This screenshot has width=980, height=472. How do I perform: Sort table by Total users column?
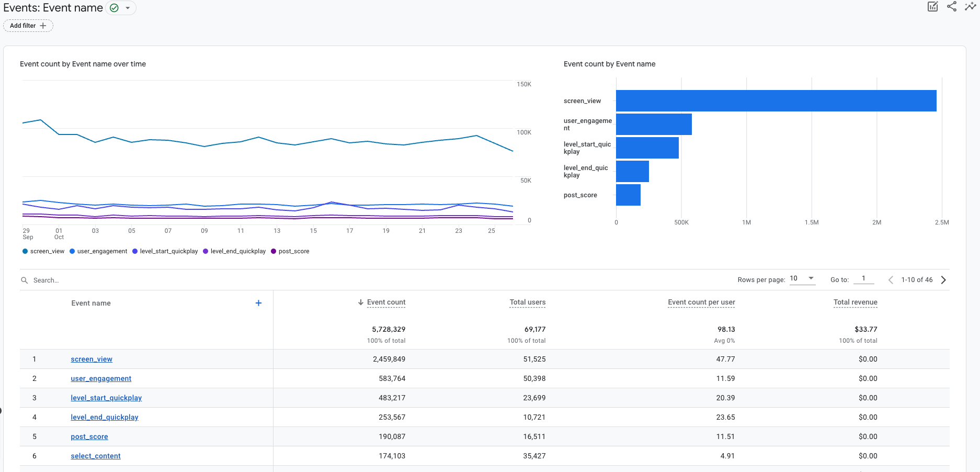coord(528,302)
